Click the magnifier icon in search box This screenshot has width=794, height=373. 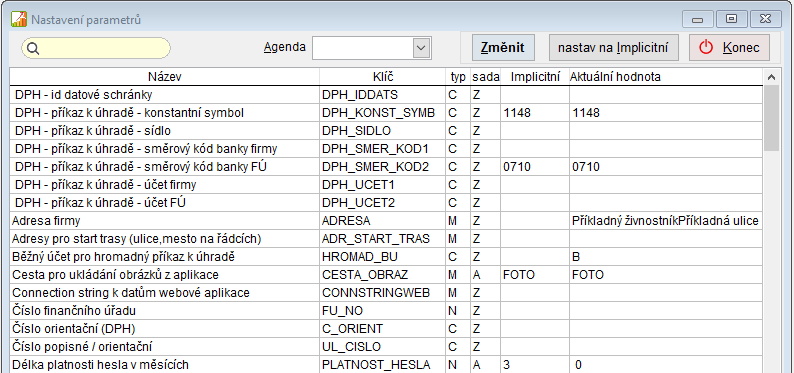pos(32,48)
